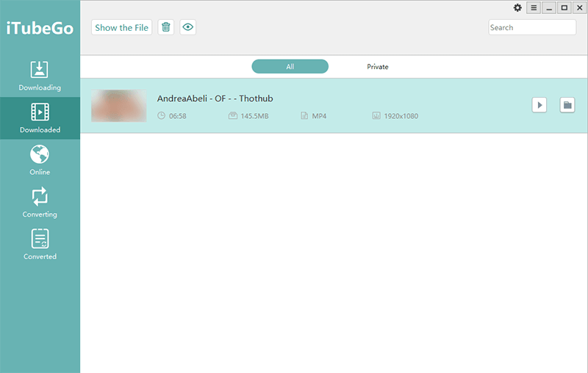Viewport: 588px width, 373px height.
Task: Open the Converted files section
Action: (x=40, y=245)
